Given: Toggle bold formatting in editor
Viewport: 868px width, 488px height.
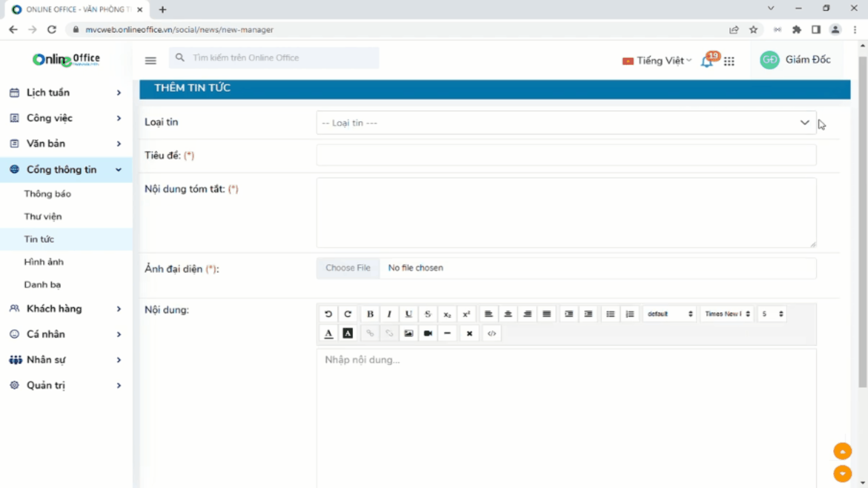Looking at the screenshot, I should click(370, 314).
